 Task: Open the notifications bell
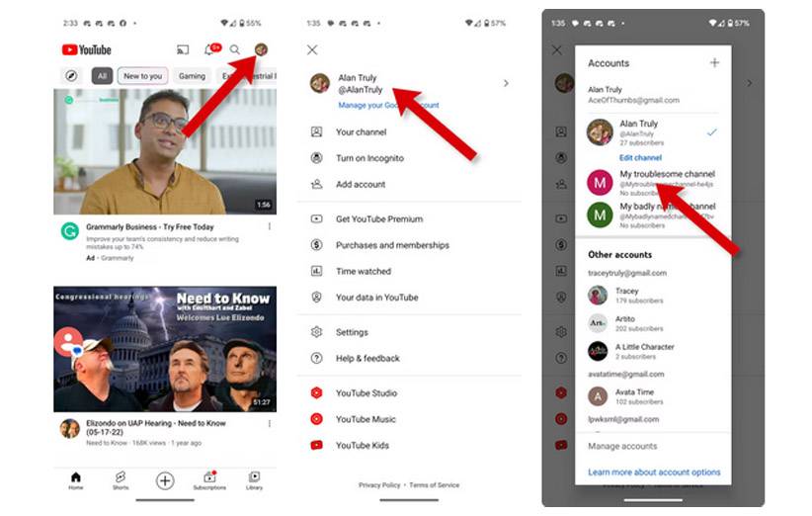(211, 49)
